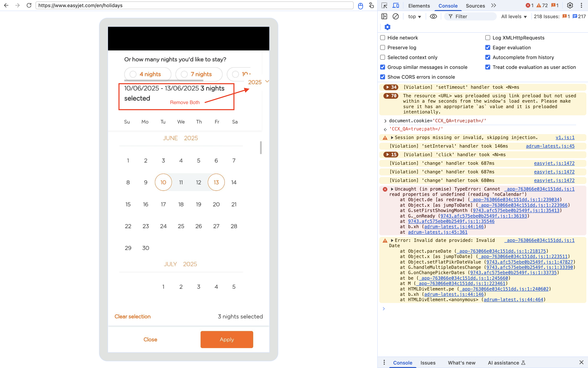Uncheck Treat code evaluation as user action

pos(488,67)
